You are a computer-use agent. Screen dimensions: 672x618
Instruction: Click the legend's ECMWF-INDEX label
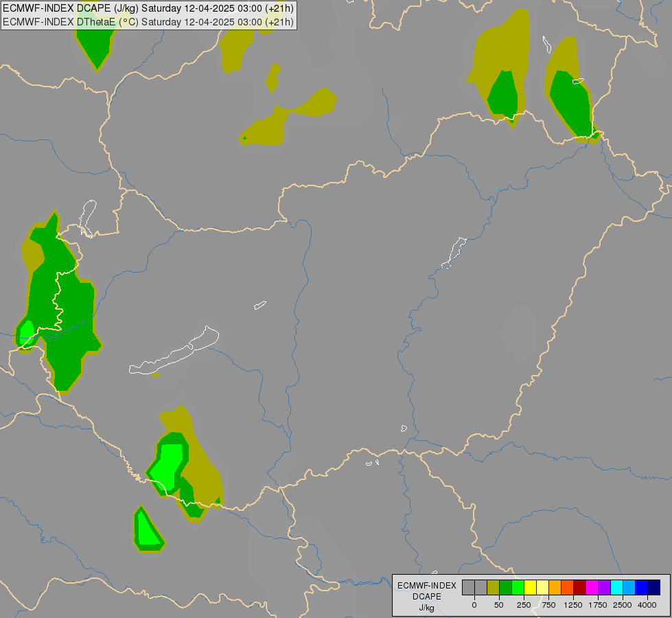(x=427, y=586)
